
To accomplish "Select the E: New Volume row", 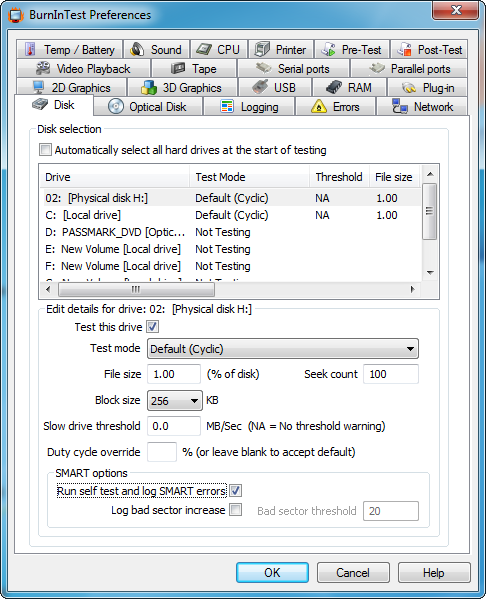I will tap(230, 249).
